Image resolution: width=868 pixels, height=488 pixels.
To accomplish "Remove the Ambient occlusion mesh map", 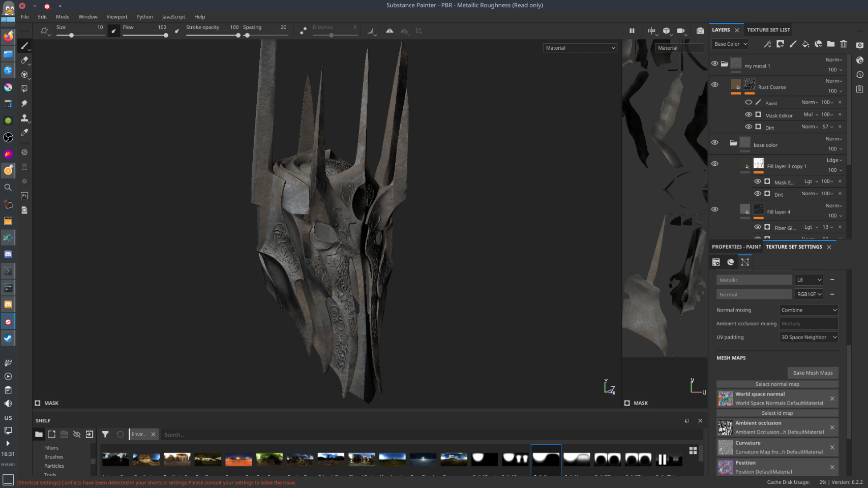I will [x=832, y=428].
